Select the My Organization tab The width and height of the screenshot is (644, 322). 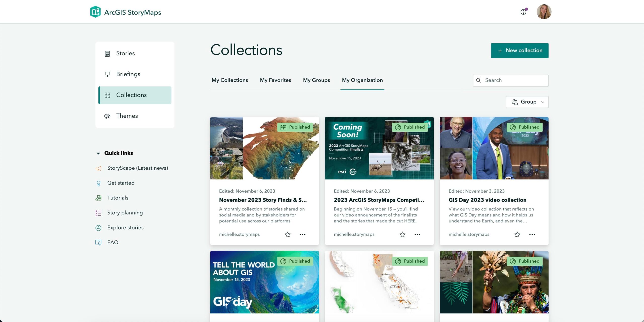362,80
